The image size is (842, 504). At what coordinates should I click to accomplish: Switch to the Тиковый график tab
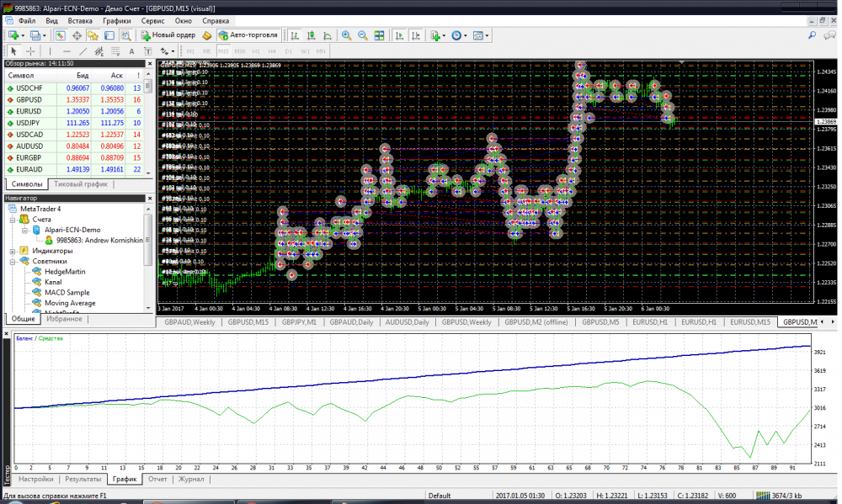point(81,184)
